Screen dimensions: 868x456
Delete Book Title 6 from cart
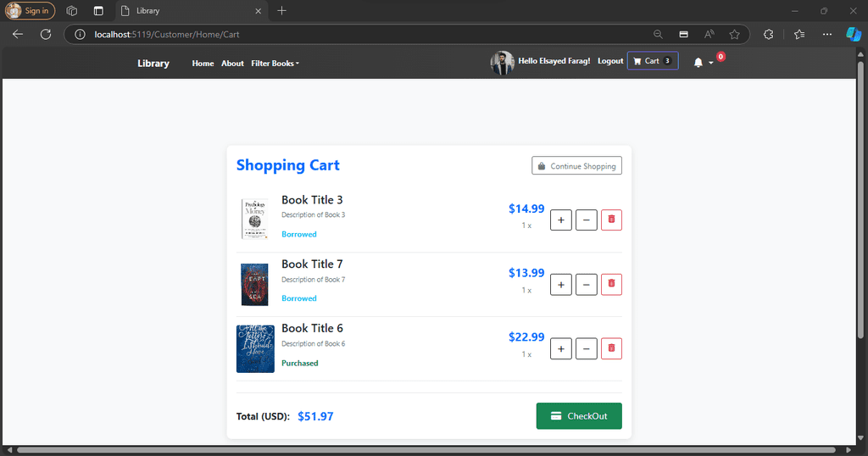click(x=611, y=348)
